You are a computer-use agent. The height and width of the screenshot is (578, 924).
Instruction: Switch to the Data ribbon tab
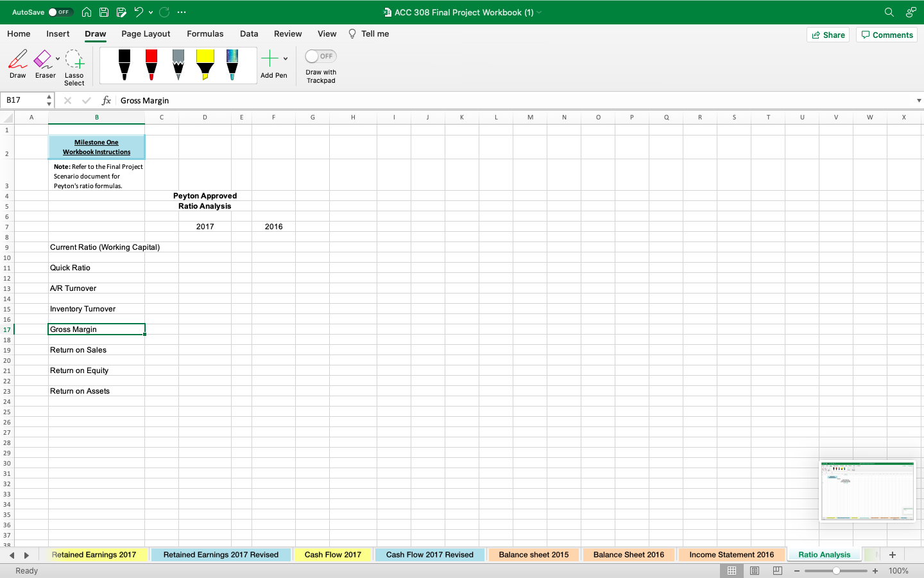[249, 34]
